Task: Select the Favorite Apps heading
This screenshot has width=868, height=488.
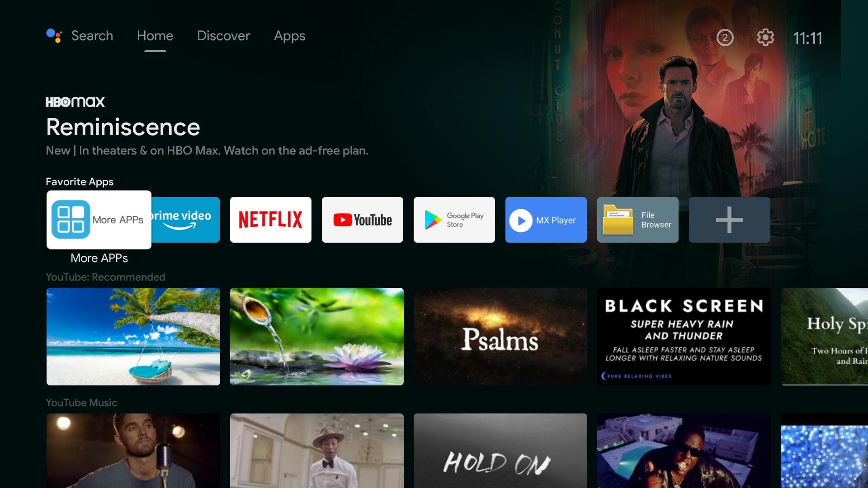Action: click(80, 182)
